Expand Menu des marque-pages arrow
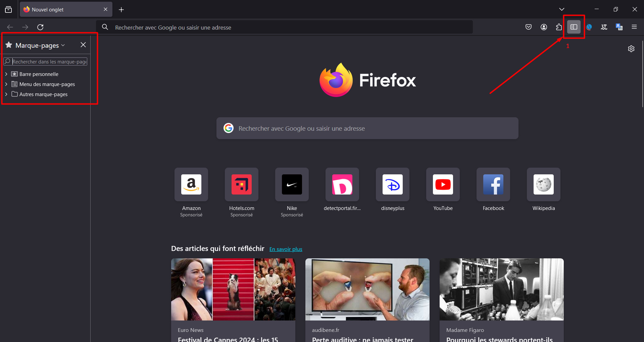This screenshot has width=644, height=342. click(6, 84)
